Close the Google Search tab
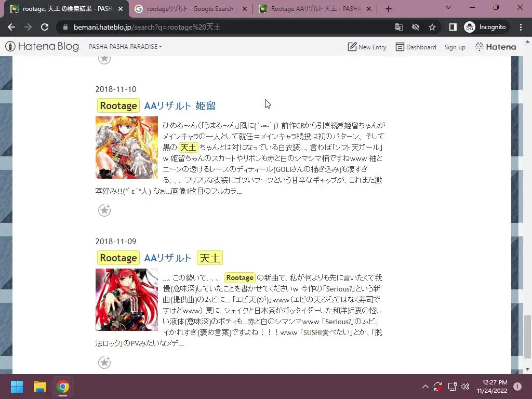Viewport: 532px width, 399px height. [x=245, y=9]
